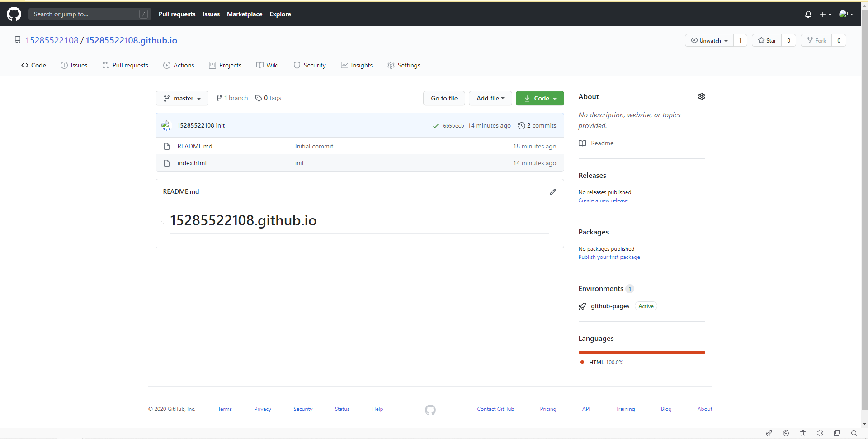Open the Terms footer link
This screenshot has width=868, height=439.
[225, 409]
